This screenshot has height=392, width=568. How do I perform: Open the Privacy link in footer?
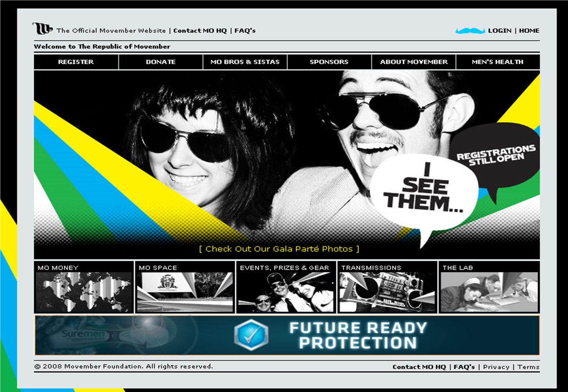coord(496,367)
